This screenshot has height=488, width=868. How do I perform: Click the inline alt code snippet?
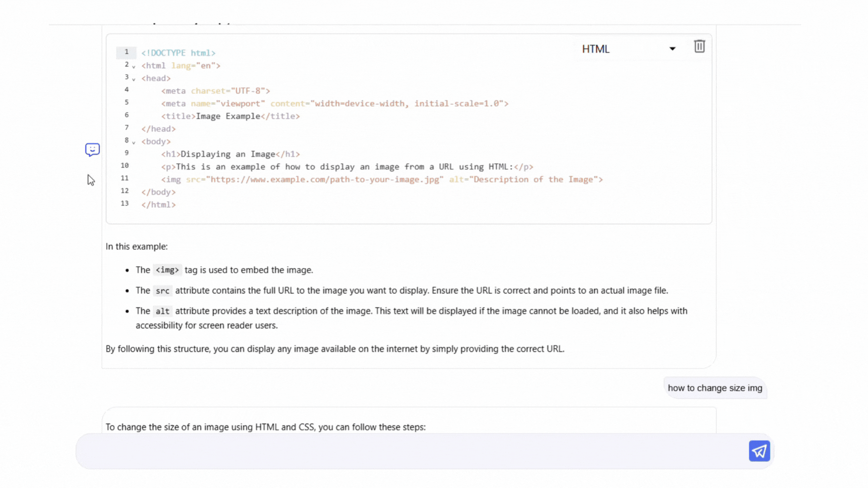(162, 311)
